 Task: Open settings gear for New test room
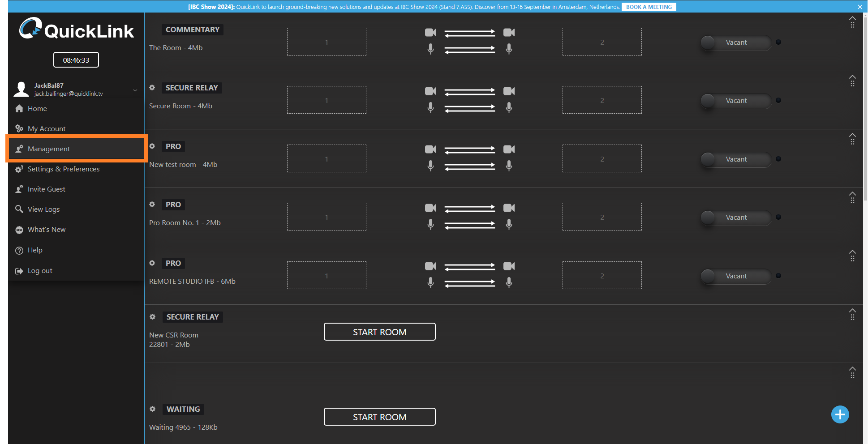(x=152, y=146)
